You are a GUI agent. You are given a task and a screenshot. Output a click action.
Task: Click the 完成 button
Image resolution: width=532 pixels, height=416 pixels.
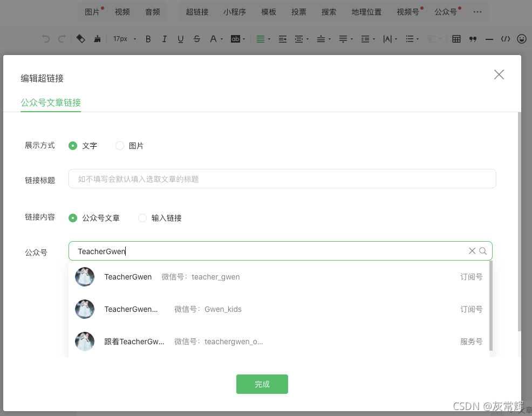tap(262, 384)
